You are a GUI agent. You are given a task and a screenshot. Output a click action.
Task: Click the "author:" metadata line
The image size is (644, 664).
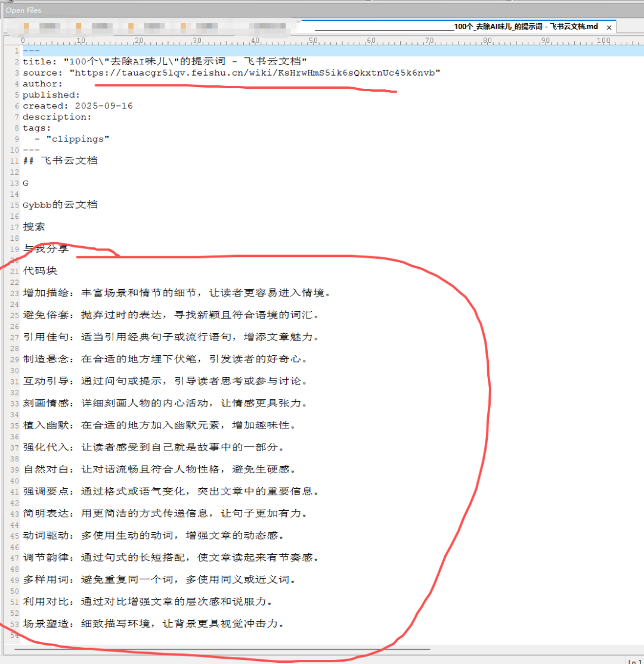click(42, 84)
